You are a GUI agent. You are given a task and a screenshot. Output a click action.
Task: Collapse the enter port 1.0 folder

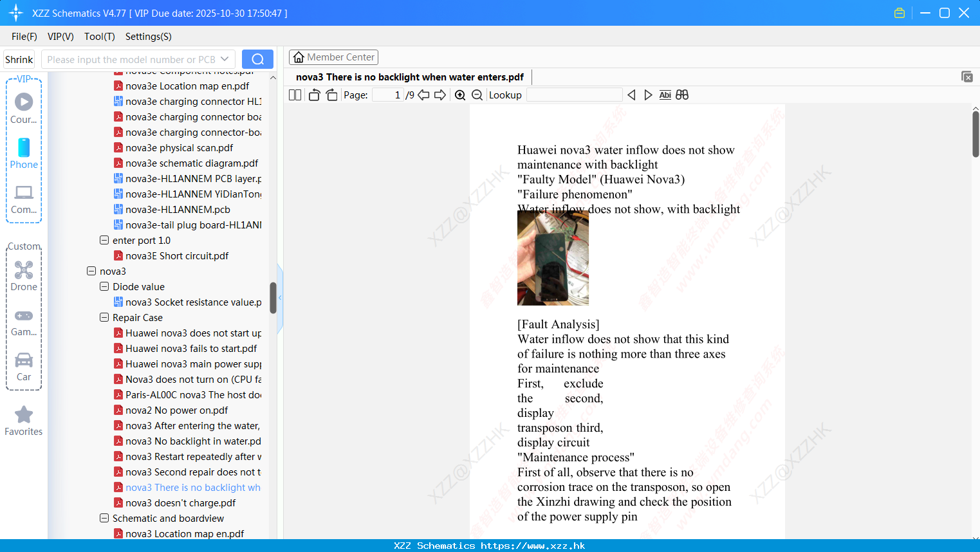tap(104, 241)
